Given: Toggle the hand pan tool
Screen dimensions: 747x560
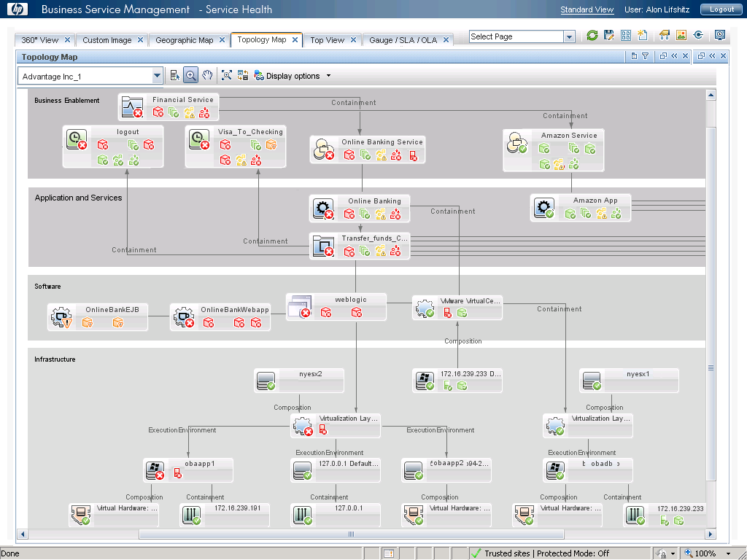Looking at the screenshot, I should pyautogui.click(x=207, y=75).
